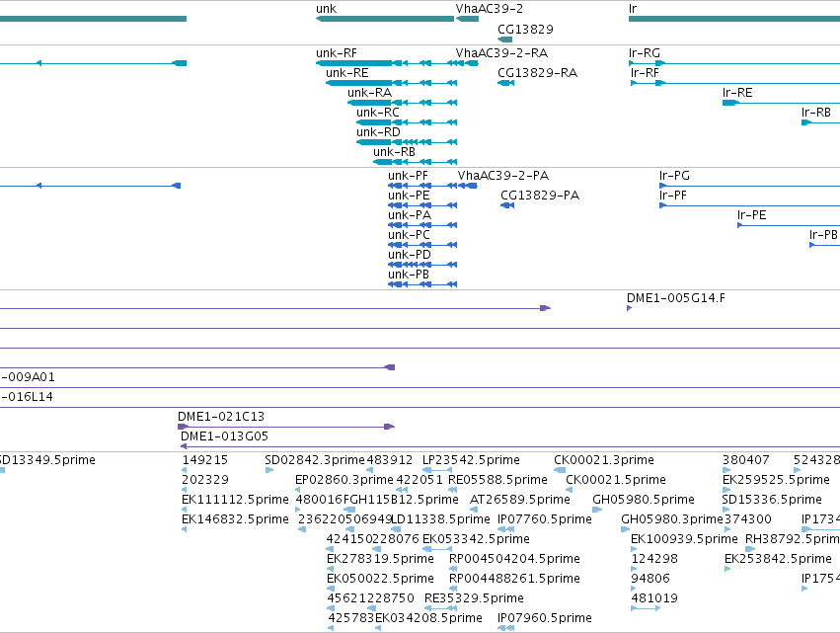Image resolution: width=840 pixels, height=633 pixels.
Task: Click the -009A01 clone label
Action: [x=28, y=377]
